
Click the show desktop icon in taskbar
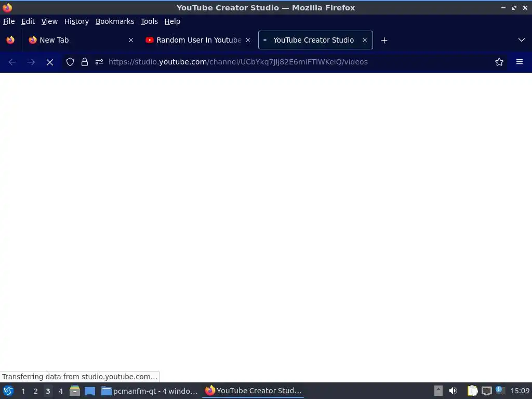(90, 391)
